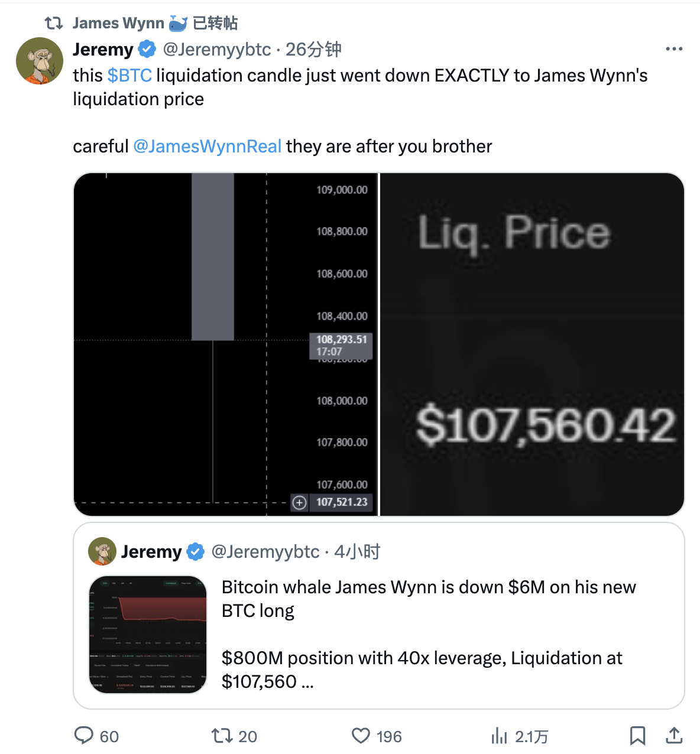Screen dimensions: 700x754
Task: Click the verified badge in the quoted tweet
Action: click(194, 551)
